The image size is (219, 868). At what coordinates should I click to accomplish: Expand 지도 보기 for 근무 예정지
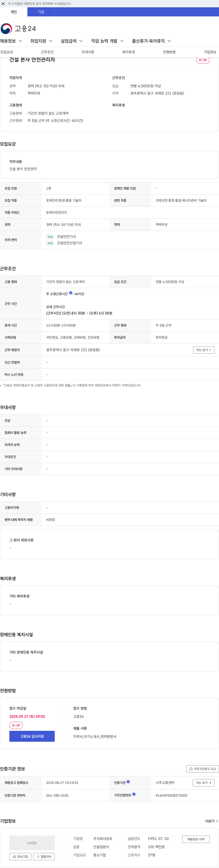click(x=204, y=350)
